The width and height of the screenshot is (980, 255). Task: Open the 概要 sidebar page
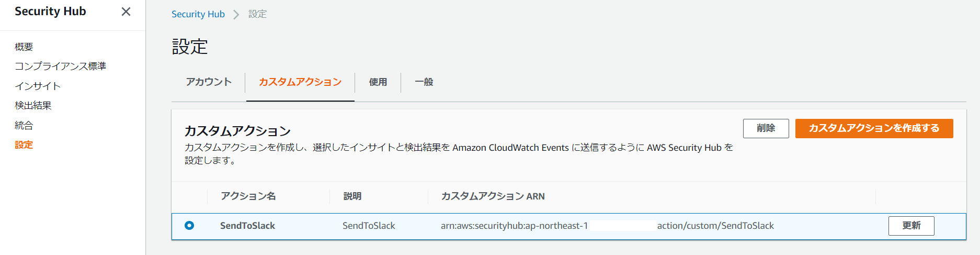[x=24, y=47]
